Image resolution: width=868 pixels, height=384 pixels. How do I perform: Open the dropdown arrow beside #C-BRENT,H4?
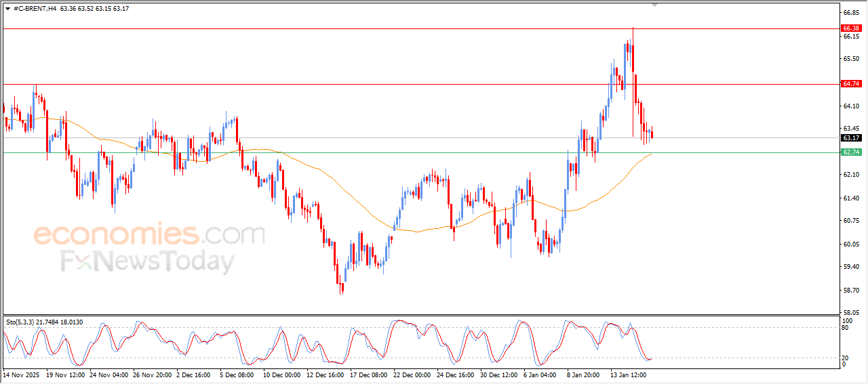[7, 9]
